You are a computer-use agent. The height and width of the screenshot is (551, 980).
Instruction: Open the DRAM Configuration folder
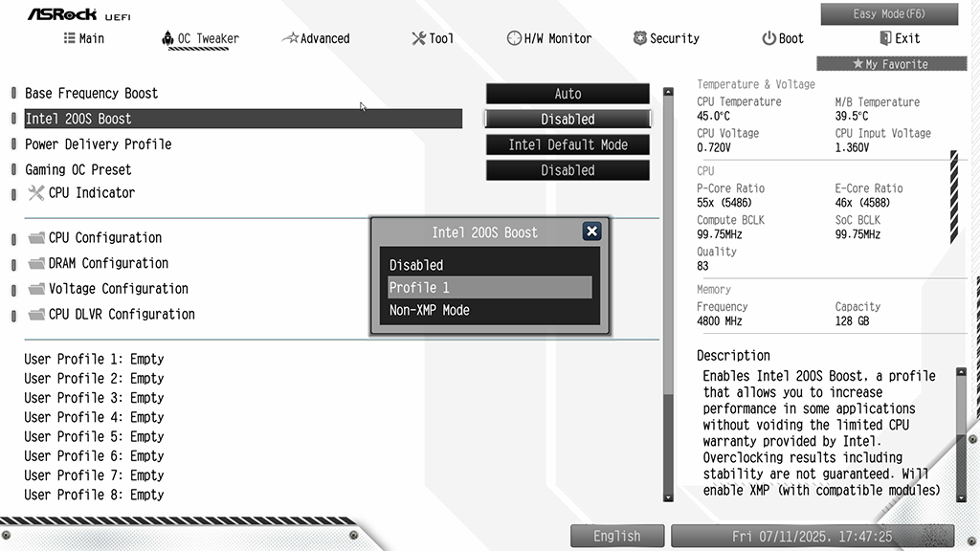tap(99, 264)
